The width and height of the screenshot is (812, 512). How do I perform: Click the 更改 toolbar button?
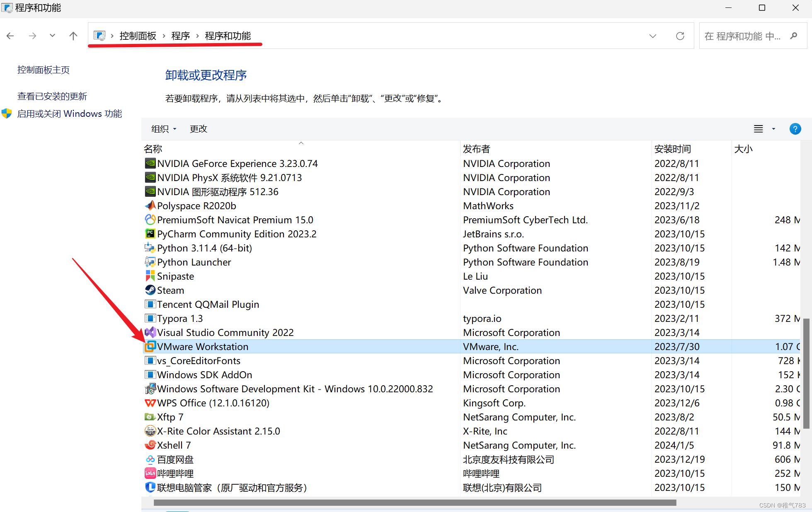pos(198,129)
